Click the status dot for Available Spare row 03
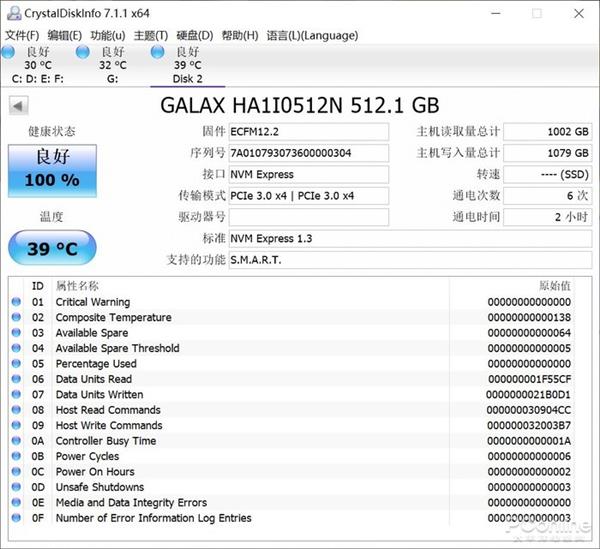 tap(16, 332)
